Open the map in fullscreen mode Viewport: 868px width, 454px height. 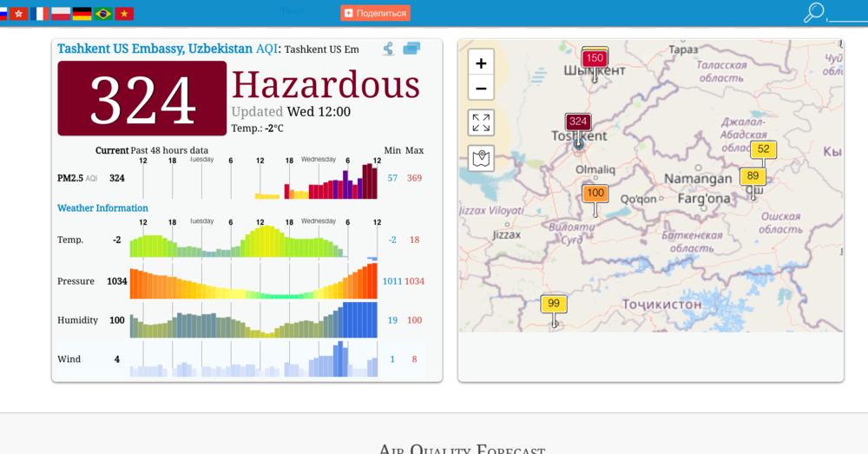pyautogui.click(x=481, y=122)
